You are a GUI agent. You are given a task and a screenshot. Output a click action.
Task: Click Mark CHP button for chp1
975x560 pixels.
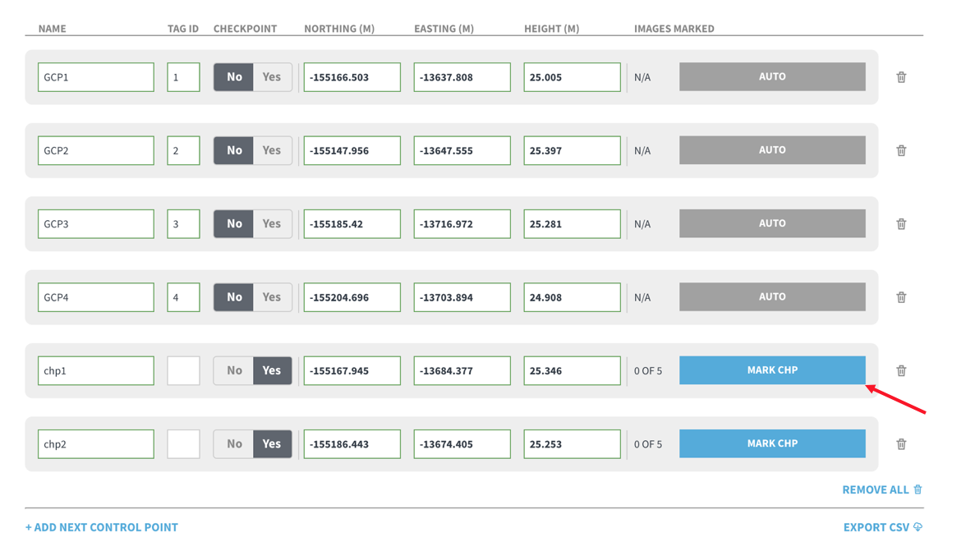[x=772, y=370]
